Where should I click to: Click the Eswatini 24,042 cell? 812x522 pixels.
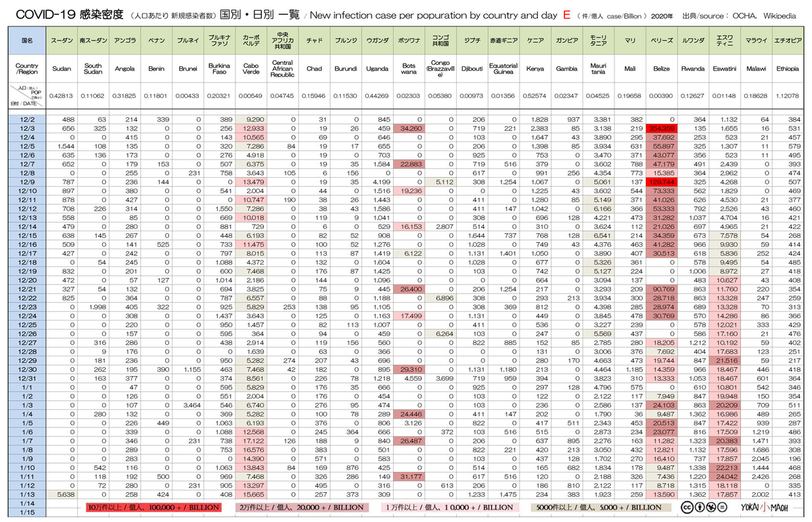pos(725,477)
